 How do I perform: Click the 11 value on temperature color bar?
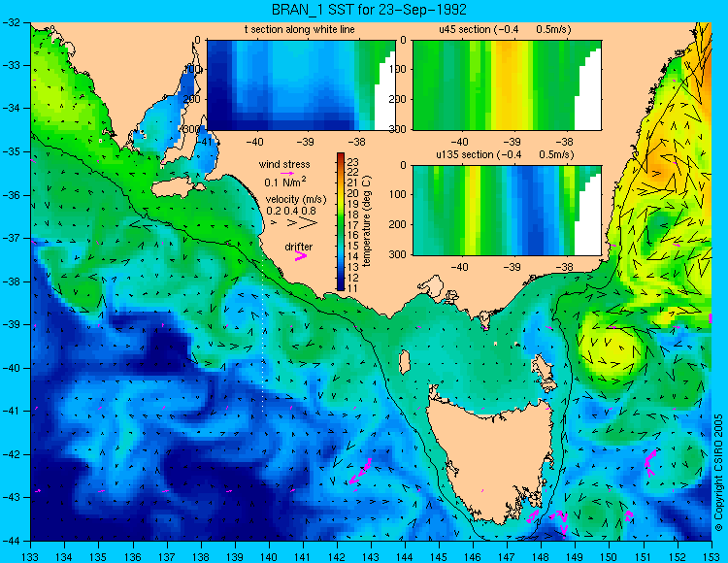pos(353,288)
